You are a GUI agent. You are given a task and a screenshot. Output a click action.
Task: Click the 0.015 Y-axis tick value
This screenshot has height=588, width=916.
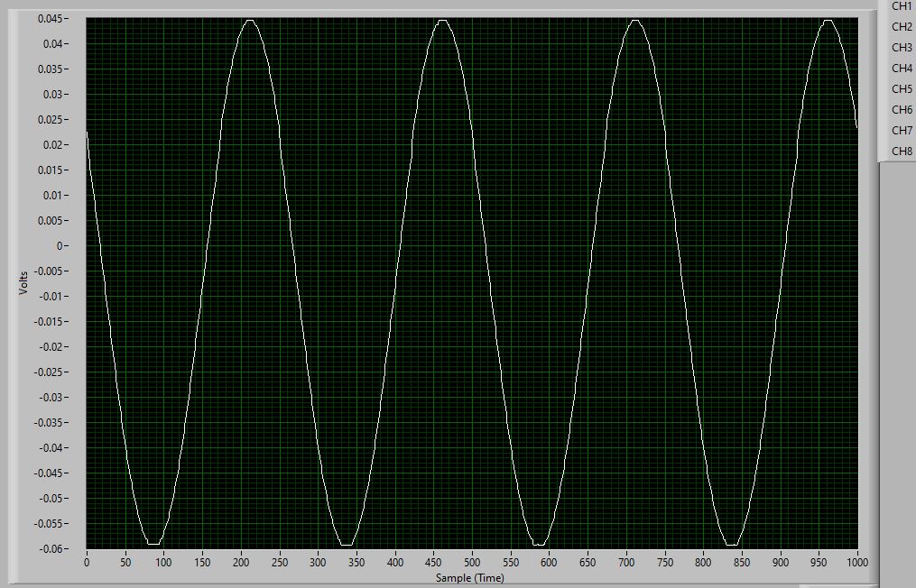pos(51,170)
